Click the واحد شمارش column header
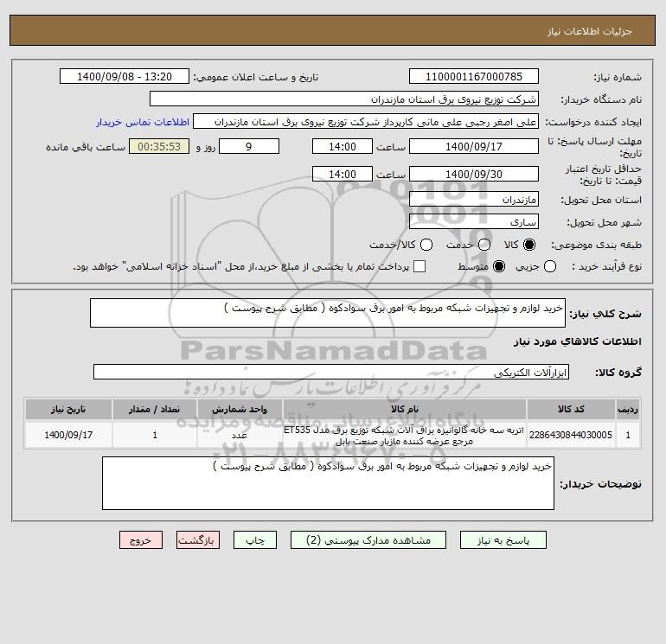Viewport: 666px width, 644px height. click(240, 409)
